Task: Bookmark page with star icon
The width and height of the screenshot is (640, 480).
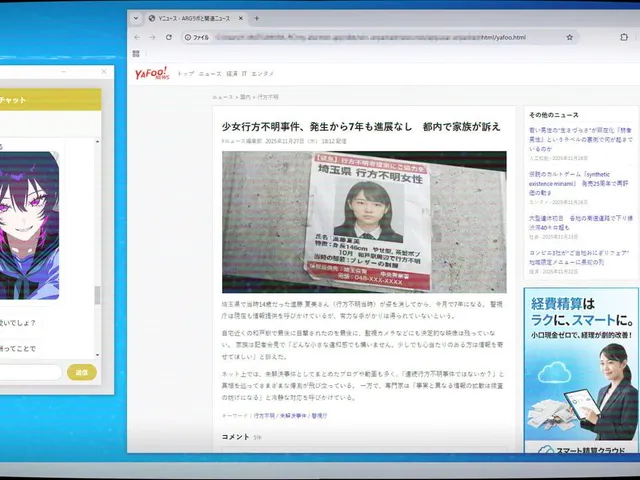Action: (569, 37)
